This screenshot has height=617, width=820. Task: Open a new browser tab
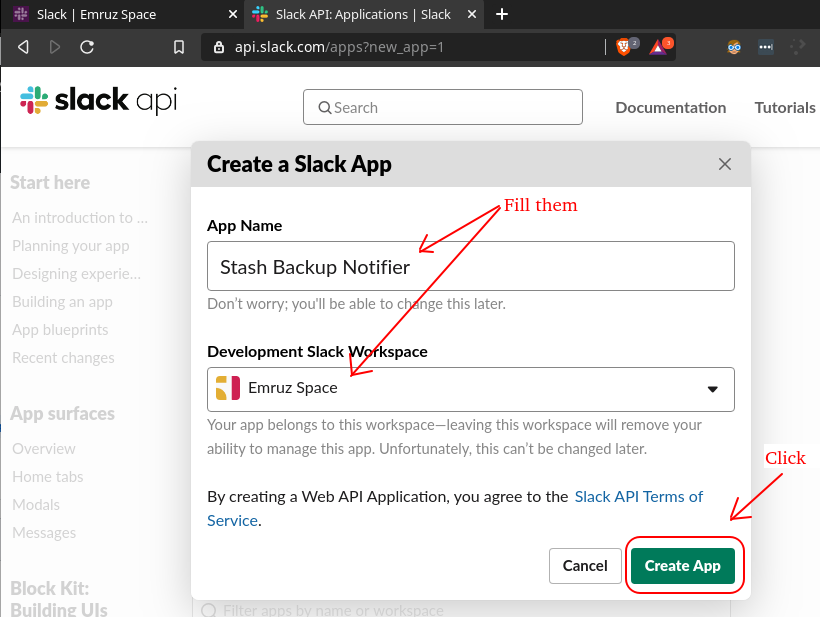pos(502,14)
